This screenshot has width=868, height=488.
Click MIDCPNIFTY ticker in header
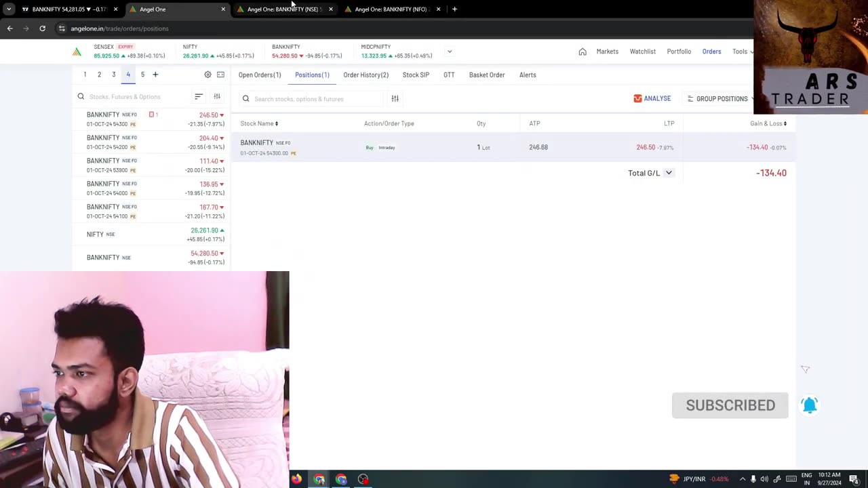(397, 52)
